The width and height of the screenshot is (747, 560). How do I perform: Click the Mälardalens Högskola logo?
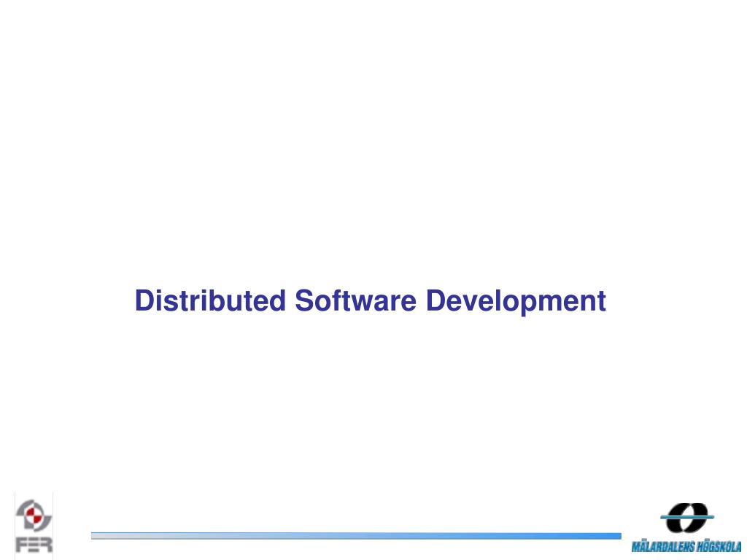tap(686, 527)
